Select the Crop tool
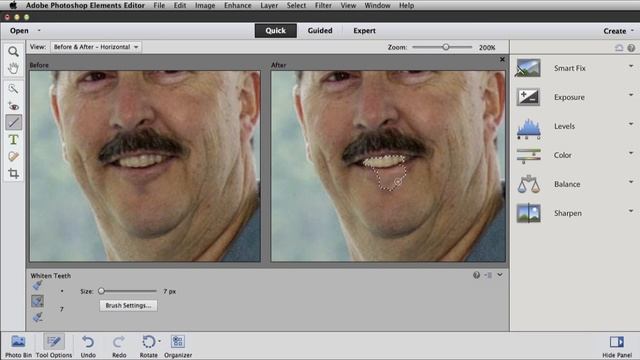 [13, 173]
